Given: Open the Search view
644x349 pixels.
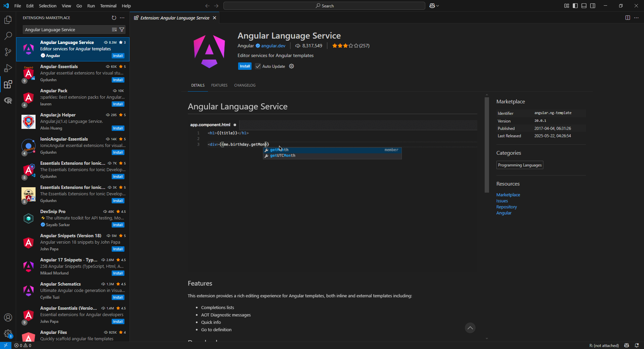Looking at the screenshot, I should pos(8,36).
